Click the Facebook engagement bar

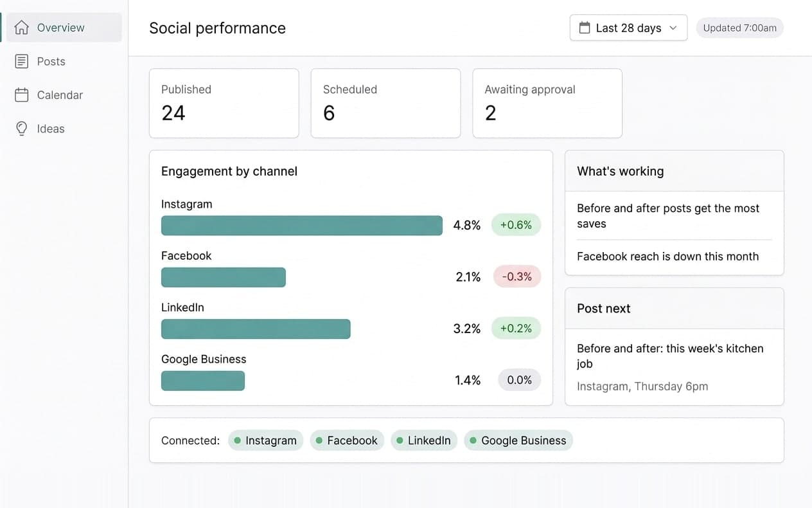[224, 277]
